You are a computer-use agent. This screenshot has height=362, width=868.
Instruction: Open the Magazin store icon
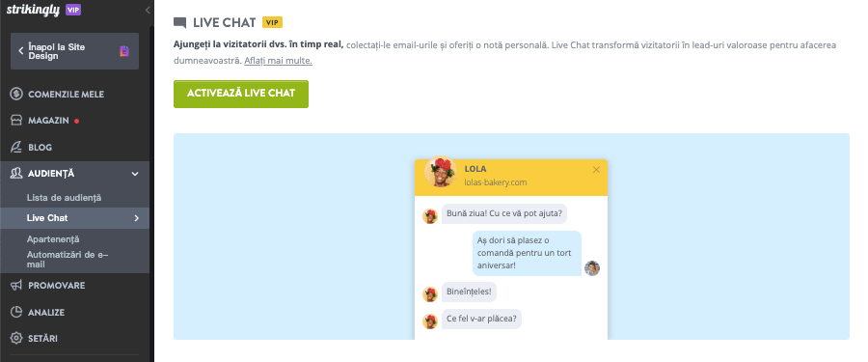[x=16, y=121]
